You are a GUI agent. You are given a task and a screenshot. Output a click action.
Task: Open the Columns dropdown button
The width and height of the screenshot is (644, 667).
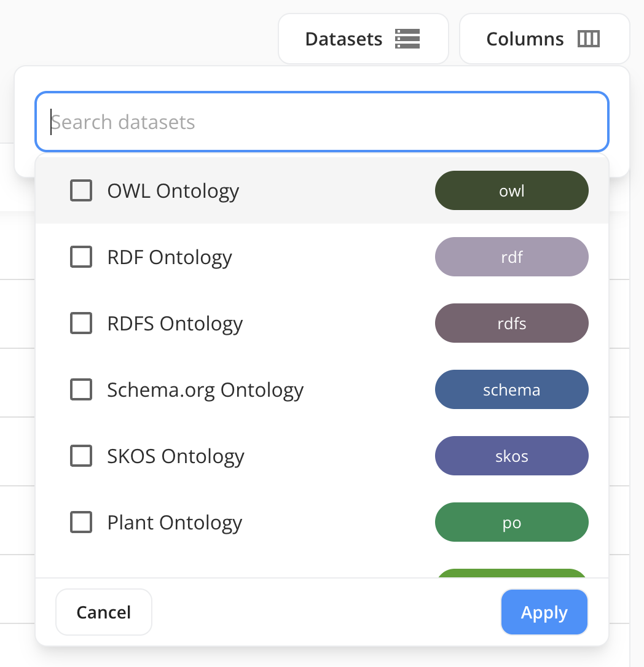click(544, 39)
